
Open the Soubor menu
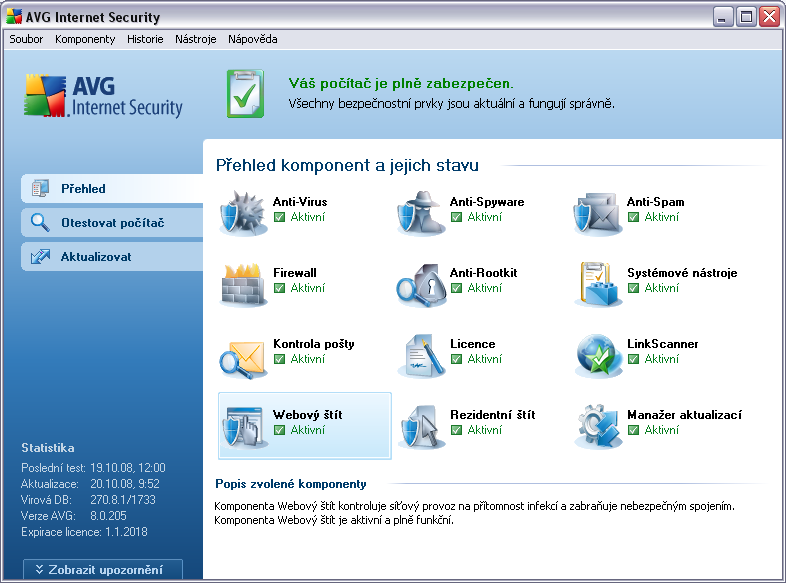26,39
